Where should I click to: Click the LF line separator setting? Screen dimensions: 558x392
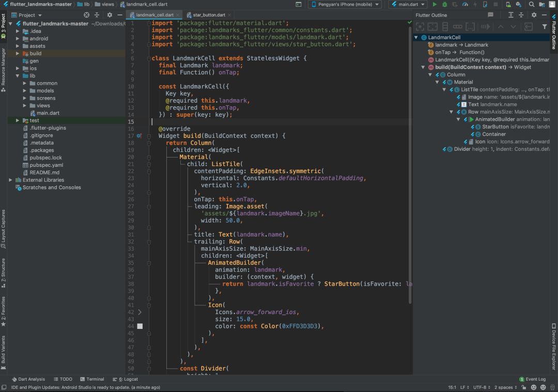[x=464, y=387]
